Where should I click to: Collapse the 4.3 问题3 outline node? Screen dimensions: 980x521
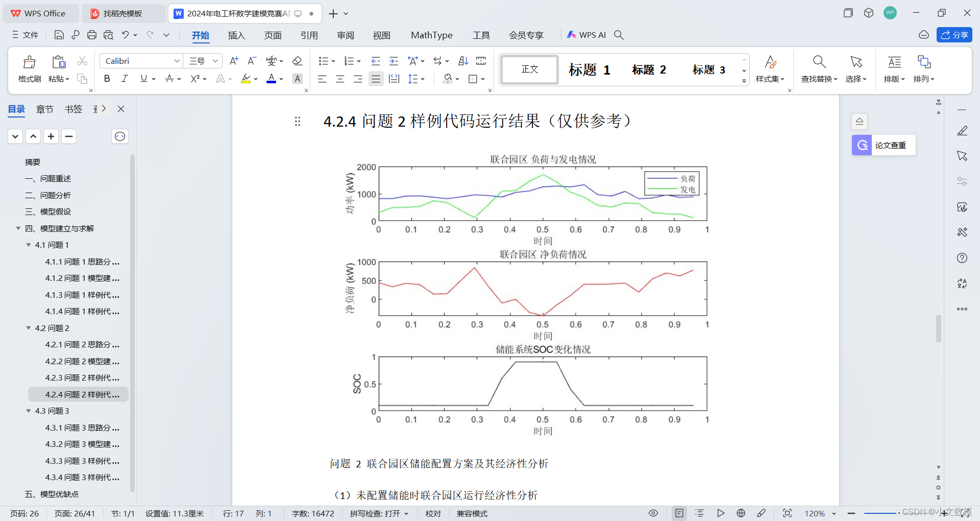29,411
